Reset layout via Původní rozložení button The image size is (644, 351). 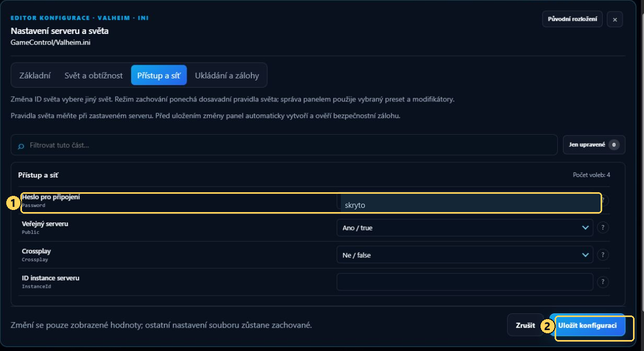(572, 19)
